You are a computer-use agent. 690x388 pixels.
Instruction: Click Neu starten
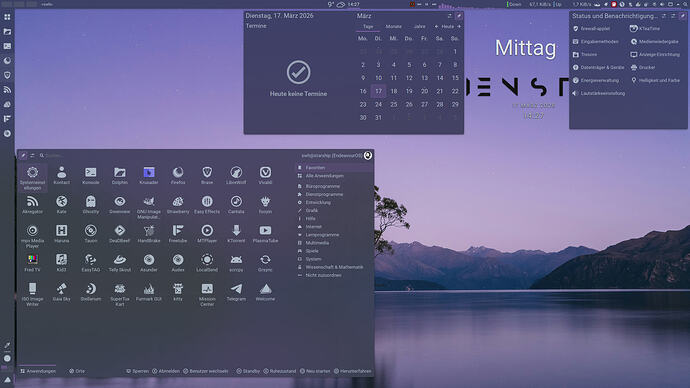tap(315, 371)
